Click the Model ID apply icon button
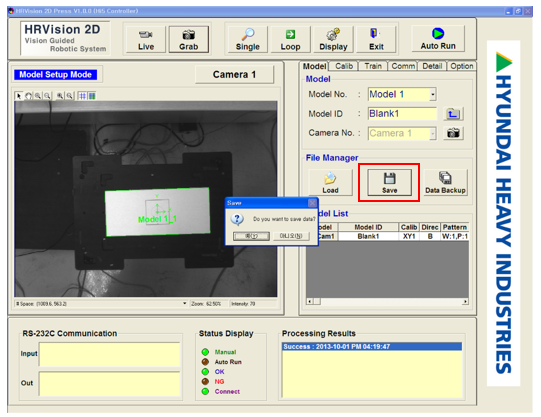The image size is (541, 417). pyautogui.click(x=453, y=113)
